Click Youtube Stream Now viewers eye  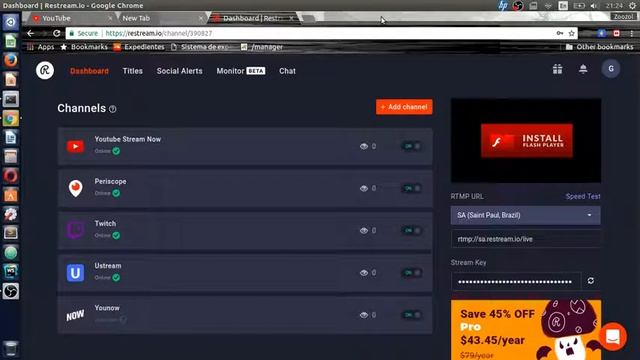pos(364,146)
